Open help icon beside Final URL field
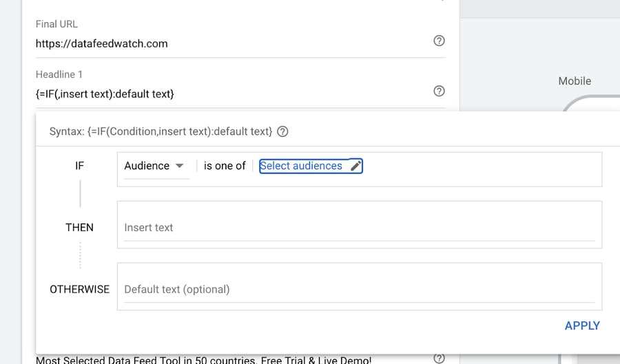This screenshot has width=620, height=364. (439, 41)
